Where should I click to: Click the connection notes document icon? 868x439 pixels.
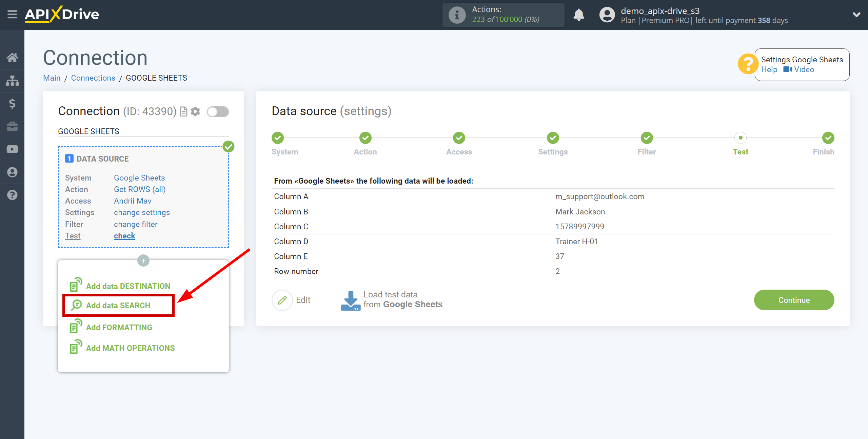183,111
